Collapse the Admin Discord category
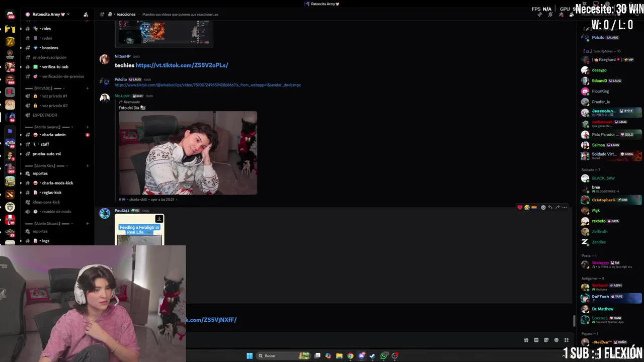644x362 pixels. point(49,224)
